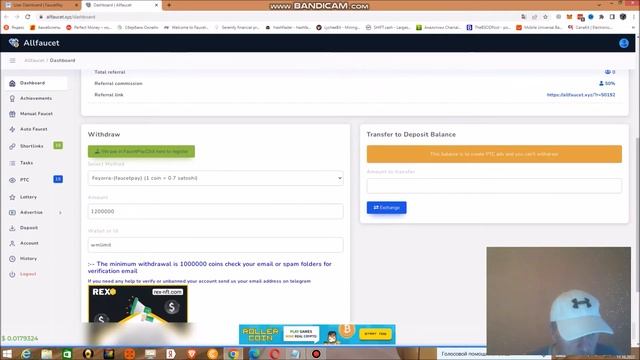Click the Advertise icon in sidebar
The image size is (640, 360).
[x=12, y=213]
